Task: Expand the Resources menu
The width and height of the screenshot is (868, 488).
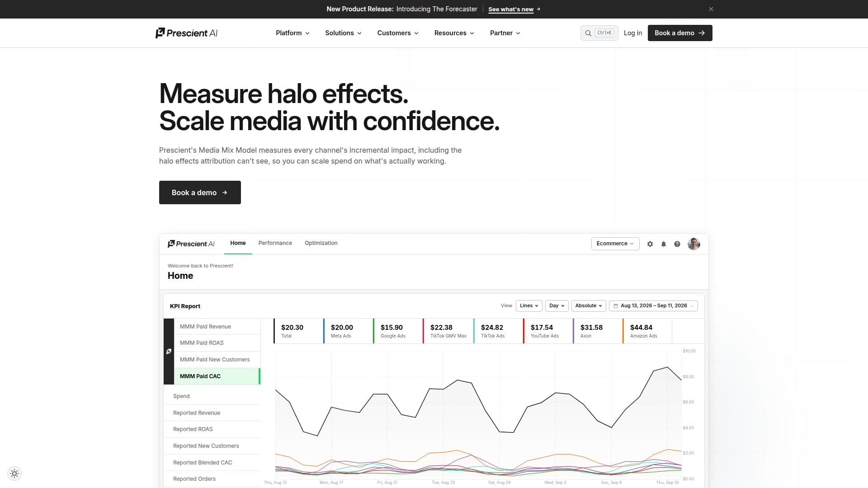Action: click(454, 33)
